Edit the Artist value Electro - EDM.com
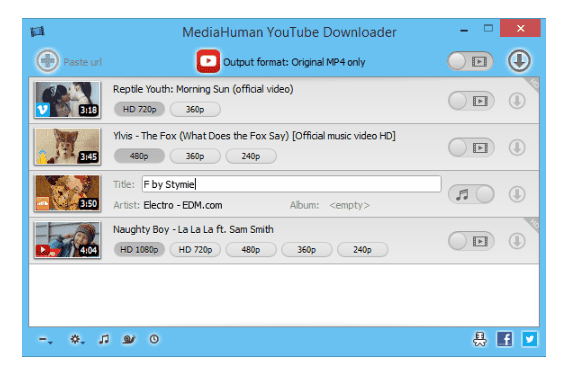Screen dimensions: 565x378 pyautogui.click(x=183, y=205)
